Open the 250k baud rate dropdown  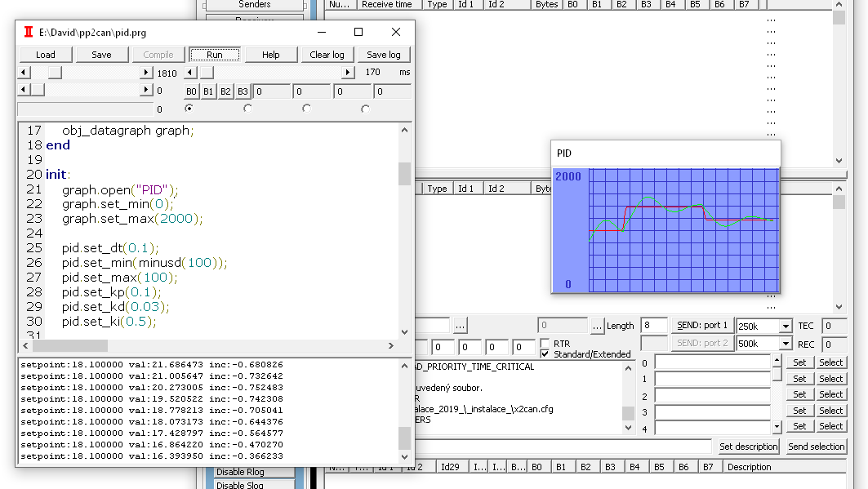786,327
